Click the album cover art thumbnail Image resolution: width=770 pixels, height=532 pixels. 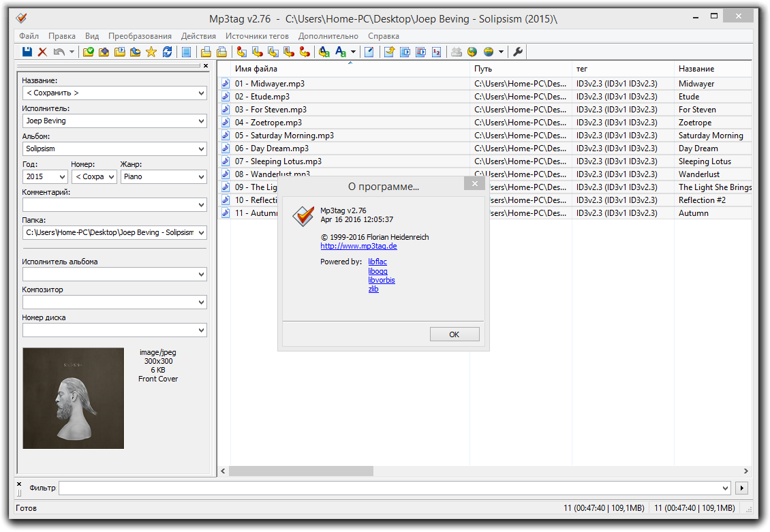click(74, 398)
